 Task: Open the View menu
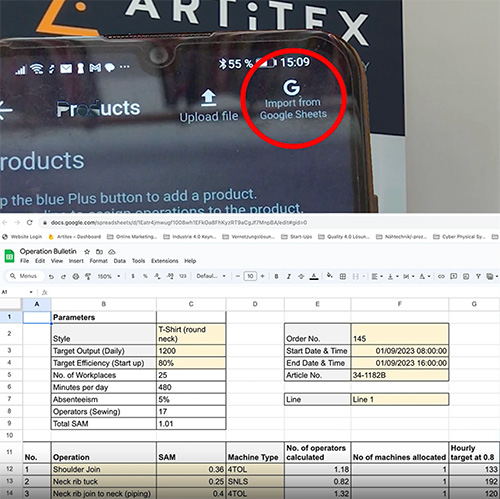coord(57,261)
